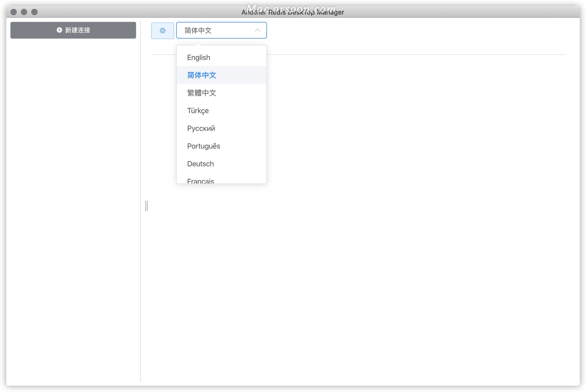The width and height of the screenshot is (586, 392).
Task: Choose Türkçe from the language menu
Action: pos(198,110)
